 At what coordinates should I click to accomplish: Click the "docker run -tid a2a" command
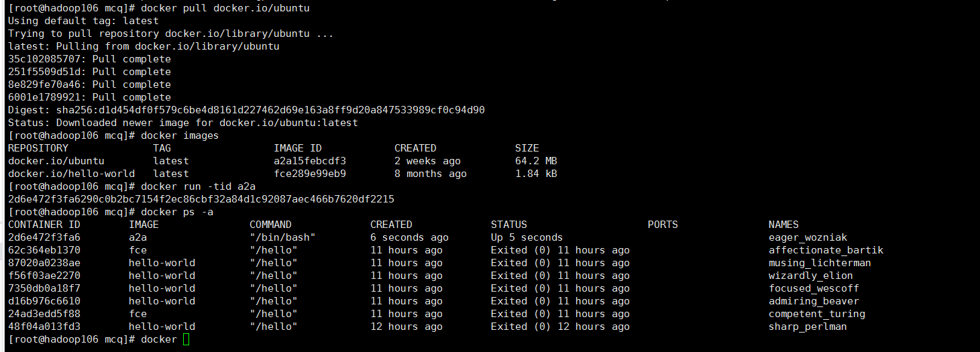[198, 186]
